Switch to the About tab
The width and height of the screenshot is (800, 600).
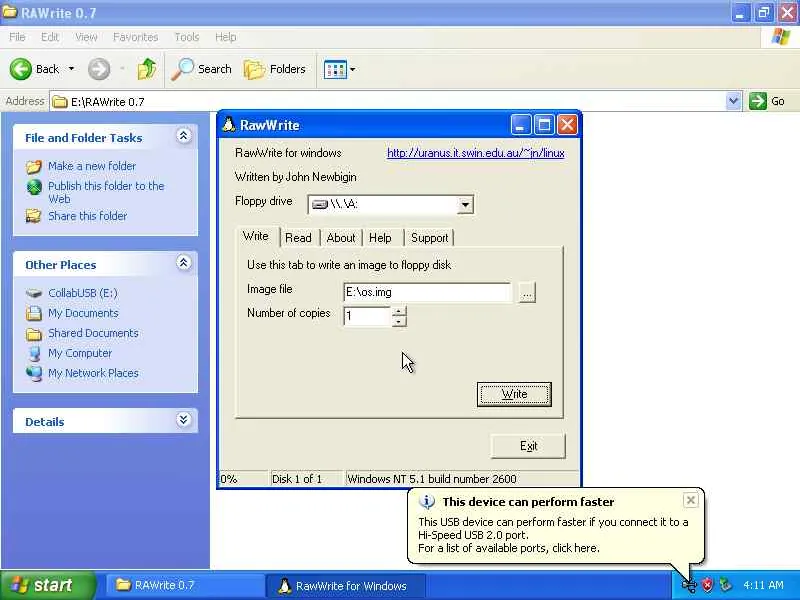coord(341,238)
